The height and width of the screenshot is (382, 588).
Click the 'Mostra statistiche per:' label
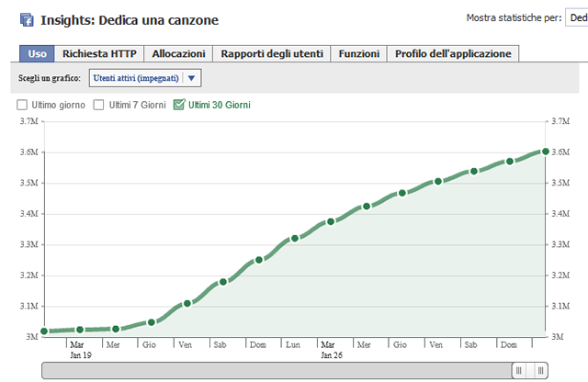pos(514,17)
